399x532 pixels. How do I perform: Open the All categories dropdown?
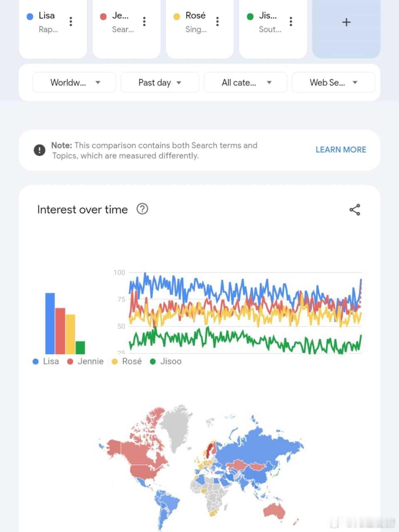tap(245, 82)
